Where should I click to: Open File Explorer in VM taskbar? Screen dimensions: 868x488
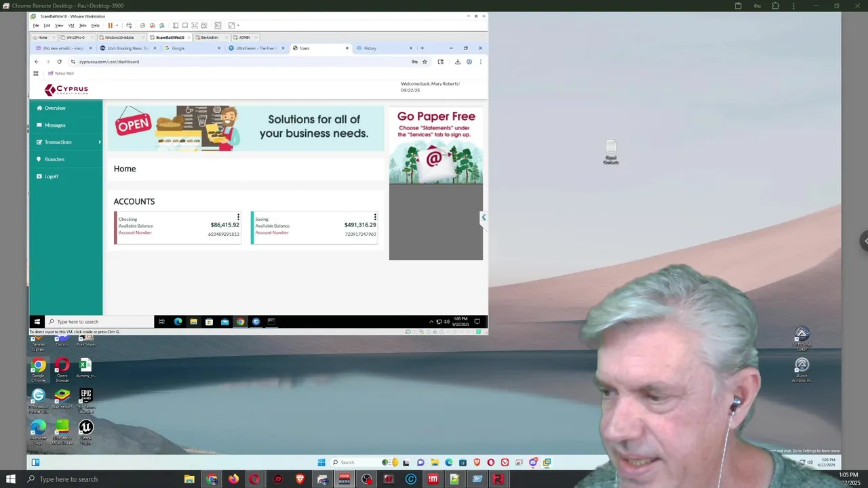[193, 321]
